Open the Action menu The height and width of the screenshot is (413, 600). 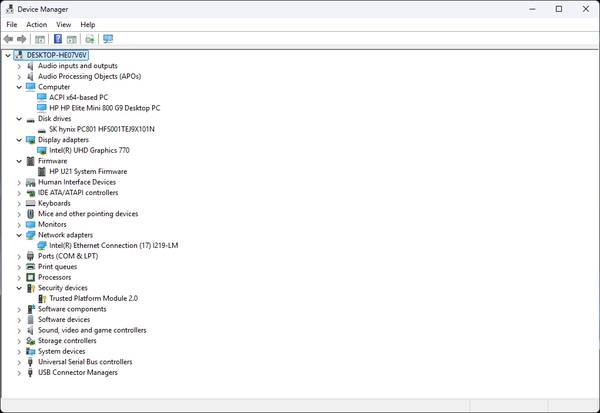36,24
